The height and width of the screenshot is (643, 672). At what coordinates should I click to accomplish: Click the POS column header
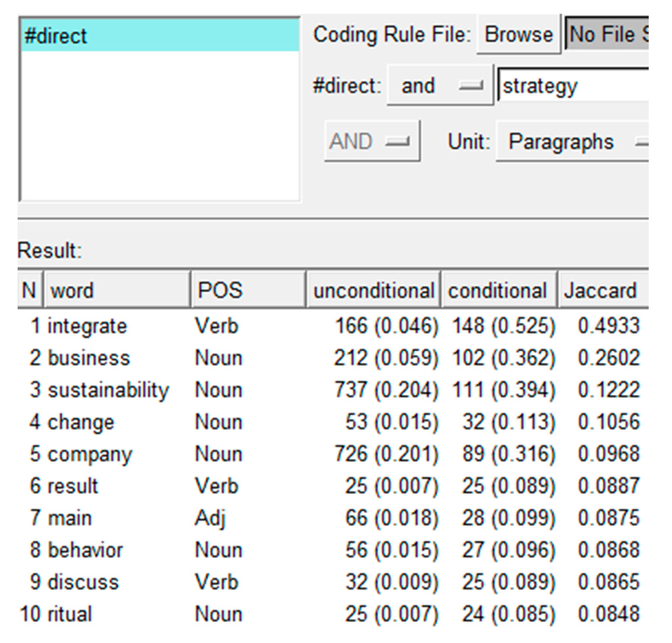click(248, 290)
